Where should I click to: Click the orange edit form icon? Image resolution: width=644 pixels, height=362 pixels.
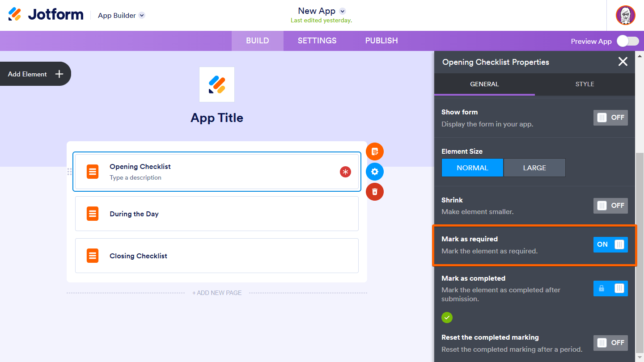(x=375, y=152)
